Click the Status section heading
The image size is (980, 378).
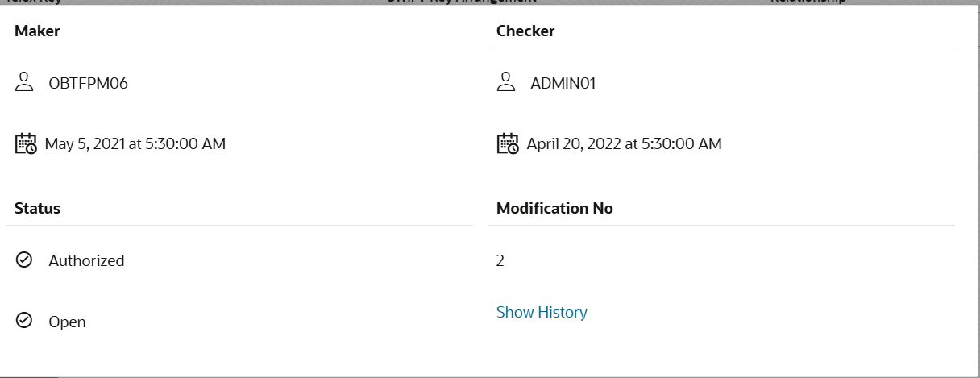(37, 208)
